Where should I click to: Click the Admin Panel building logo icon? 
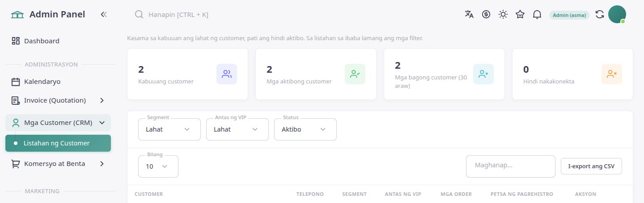17,15
